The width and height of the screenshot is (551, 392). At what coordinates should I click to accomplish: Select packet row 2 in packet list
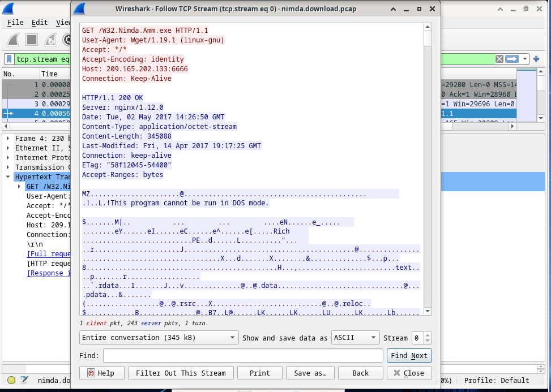coord(36,94)
